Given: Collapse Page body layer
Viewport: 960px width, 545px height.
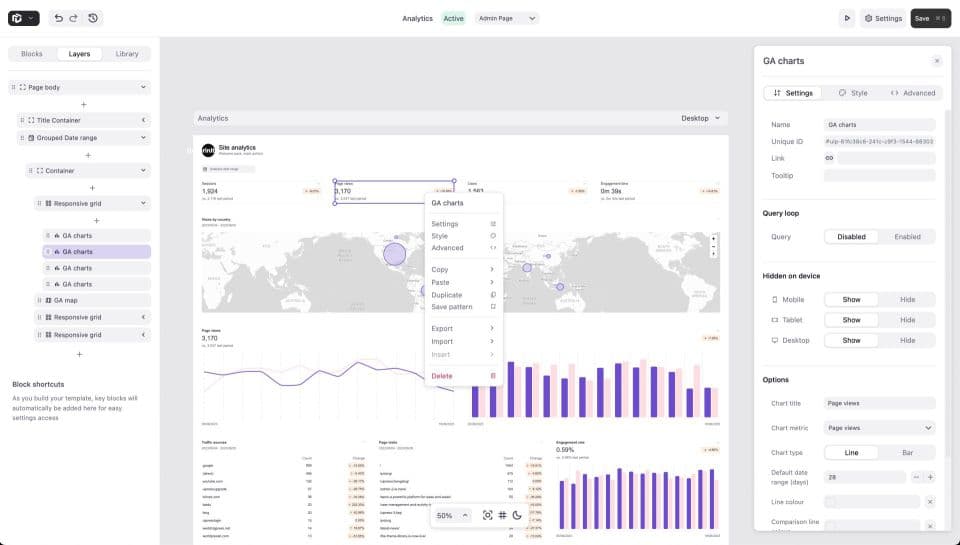Looking at the screenshot, I should pos(143,88).
